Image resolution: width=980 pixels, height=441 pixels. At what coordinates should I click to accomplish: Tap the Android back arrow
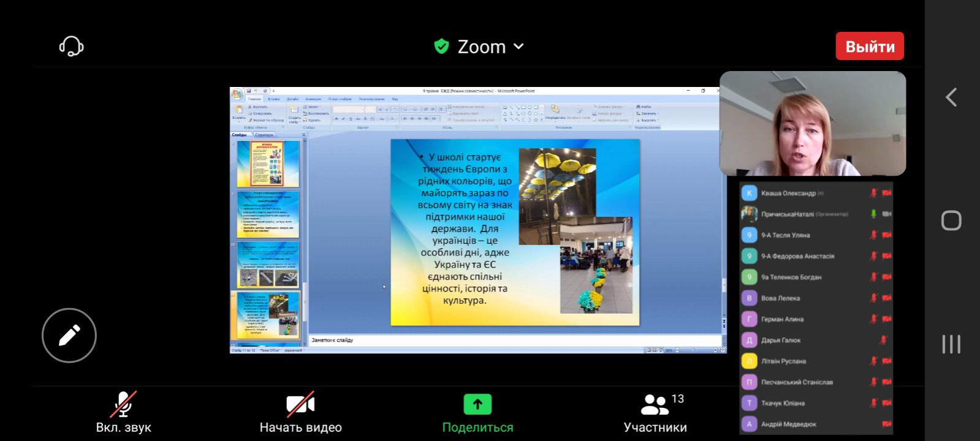click(951, 97)
